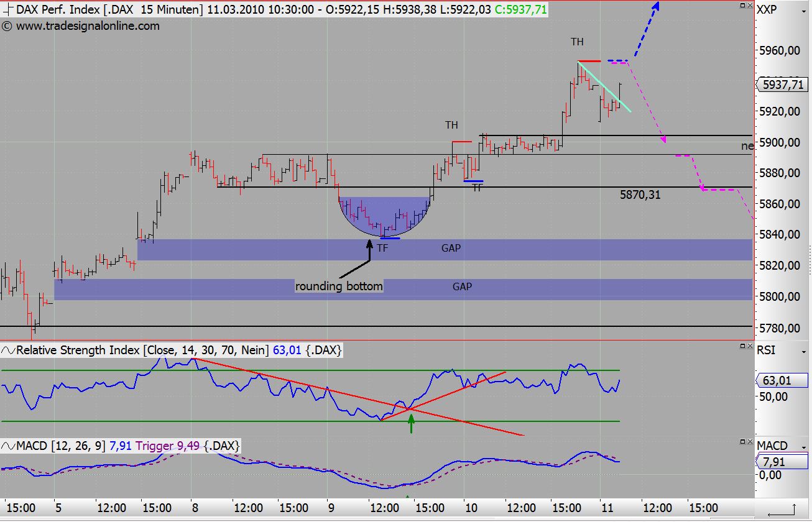Close the RSI indicator pane
The image size is (812, 522).
point(750,346)
